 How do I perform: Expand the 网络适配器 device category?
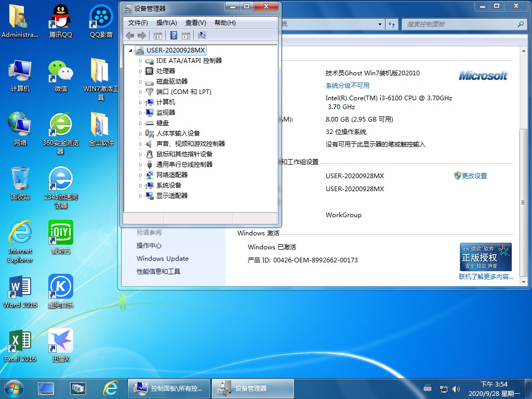pyautogui.click(x=140, y=175)
